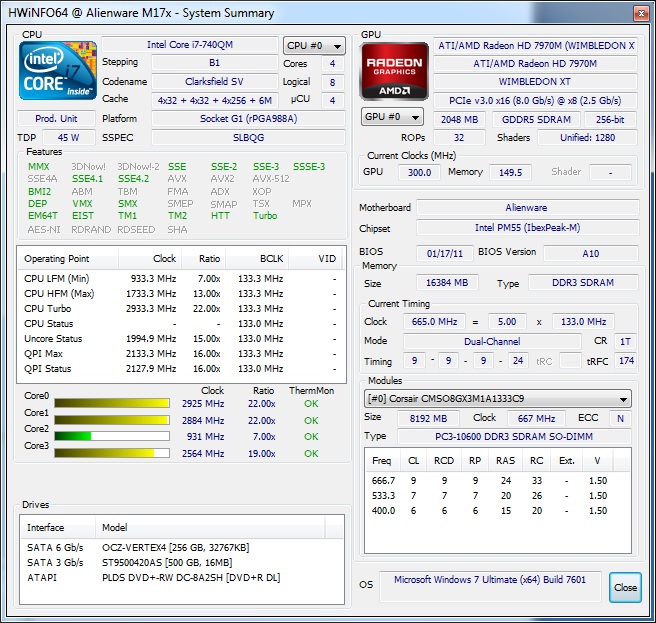Click the PCIe v3.0 x16 bus field
The width and height of the screenshot is (656, 623).
535,101
